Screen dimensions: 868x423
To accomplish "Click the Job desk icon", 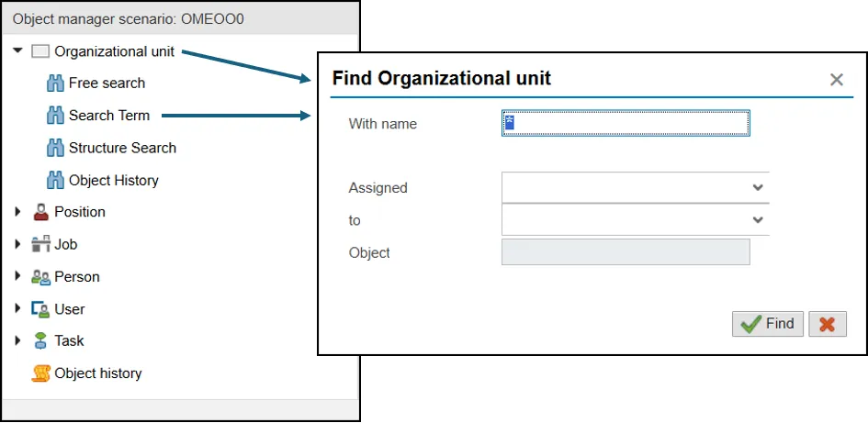I will (x=40, y=244).
